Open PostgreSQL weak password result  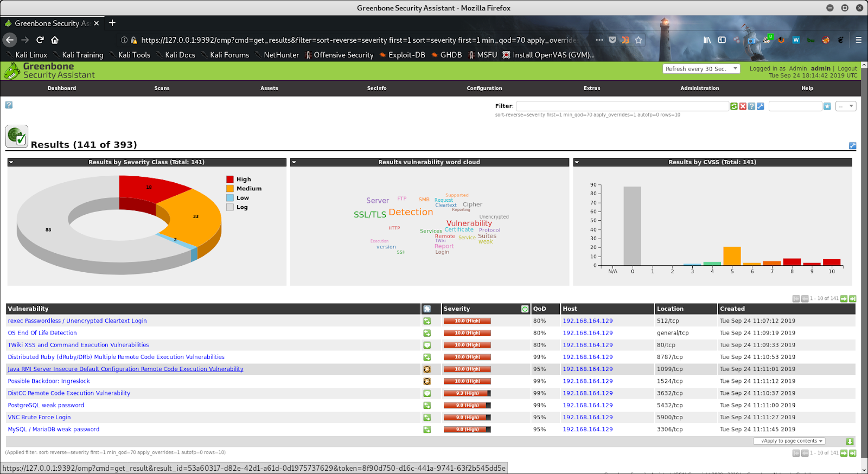coord(46,405)
